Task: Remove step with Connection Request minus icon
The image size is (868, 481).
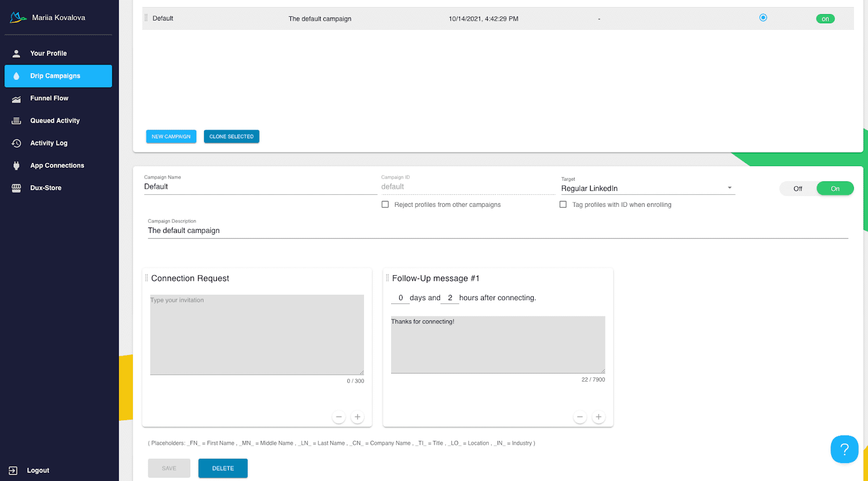Action: click(339, 417)
